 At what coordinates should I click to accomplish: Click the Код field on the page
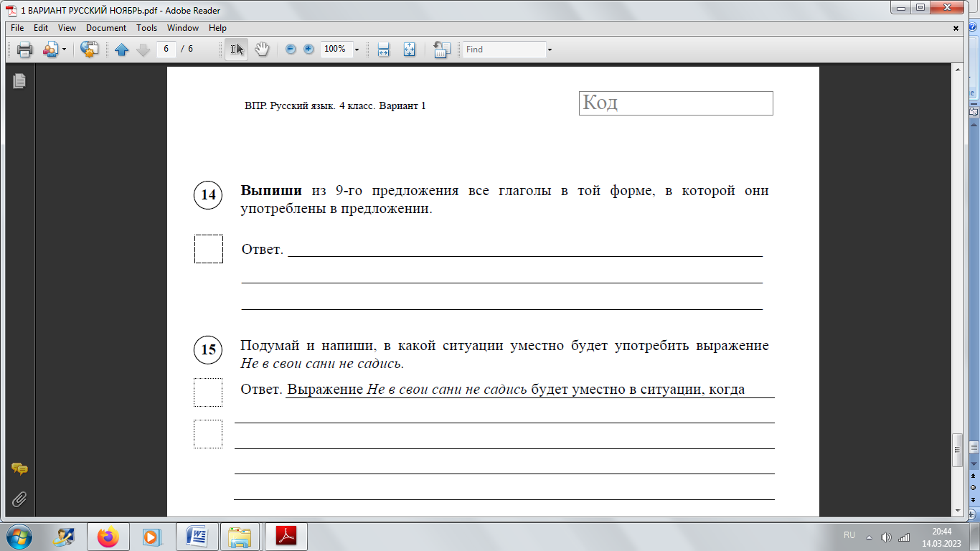click(676, 103)
